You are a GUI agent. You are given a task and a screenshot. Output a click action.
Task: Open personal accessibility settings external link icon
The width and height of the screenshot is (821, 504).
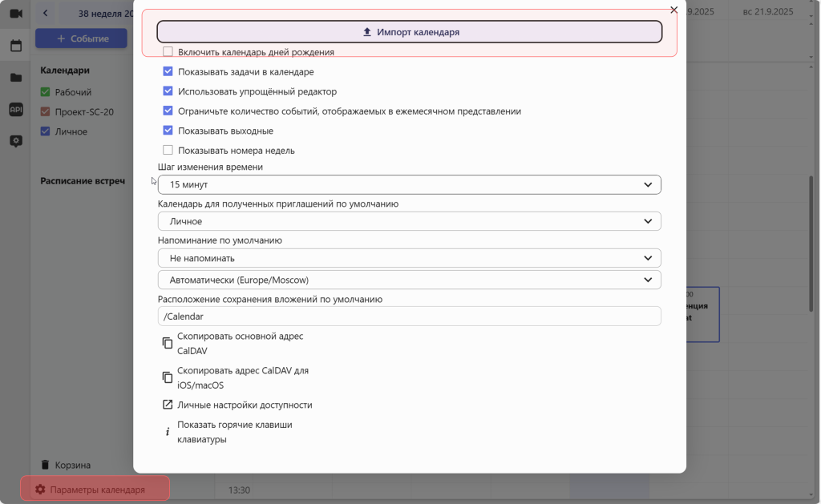[x=168, y=405]
